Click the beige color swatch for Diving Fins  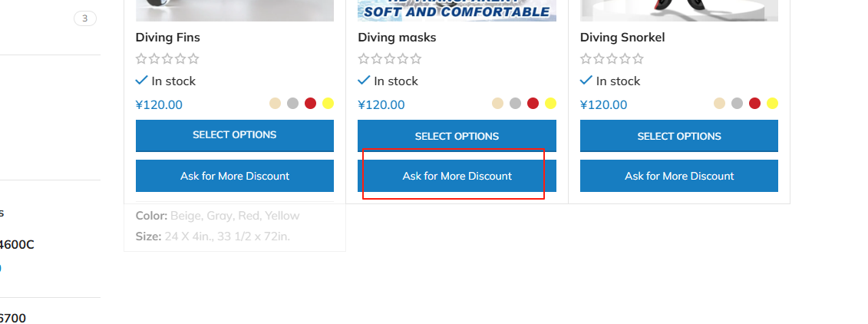[275, 104]
